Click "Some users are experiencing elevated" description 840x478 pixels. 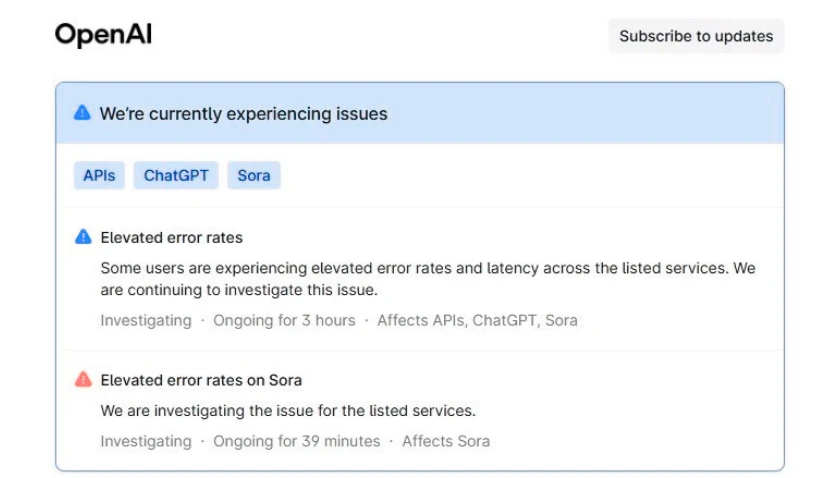pos(428,279)
